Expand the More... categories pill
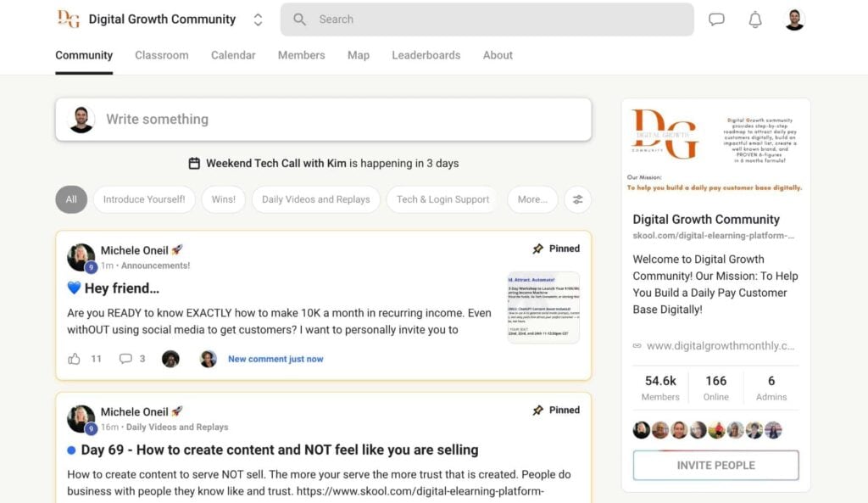This screenshot has width=868, height=503. pos(532,199)
